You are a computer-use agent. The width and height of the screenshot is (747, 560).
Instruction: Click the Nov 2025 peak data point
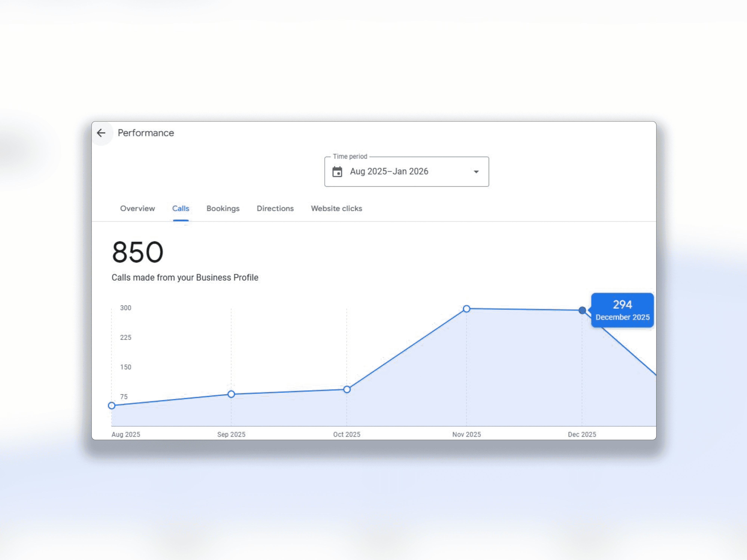pyautogui.click(x=466, y=309)
